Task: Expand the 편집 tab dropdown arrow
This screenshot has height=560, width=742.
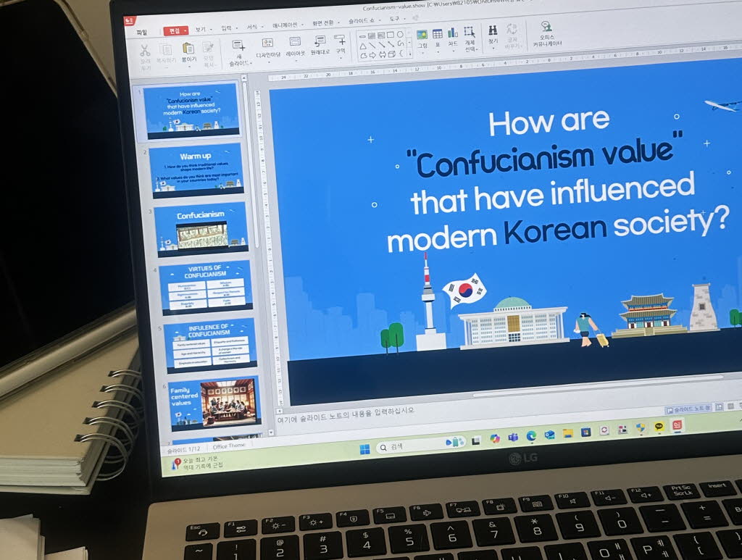Action: pos(186,31)
